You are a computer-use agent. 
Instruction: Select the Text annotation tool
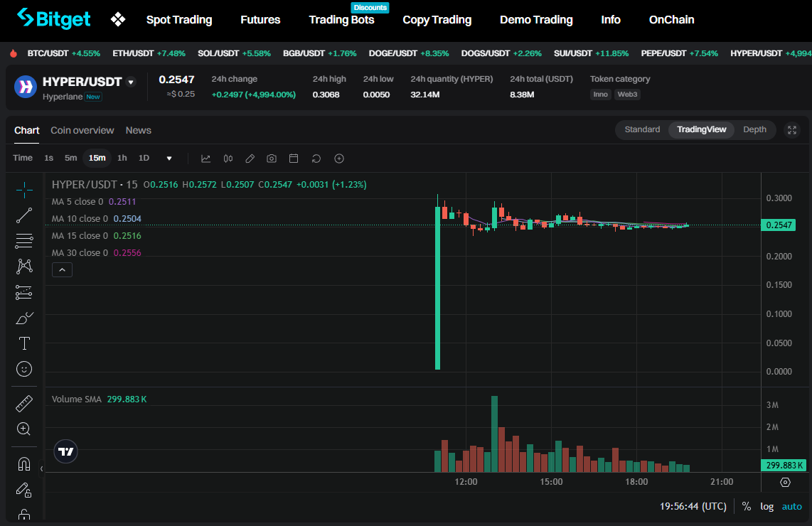24,343
